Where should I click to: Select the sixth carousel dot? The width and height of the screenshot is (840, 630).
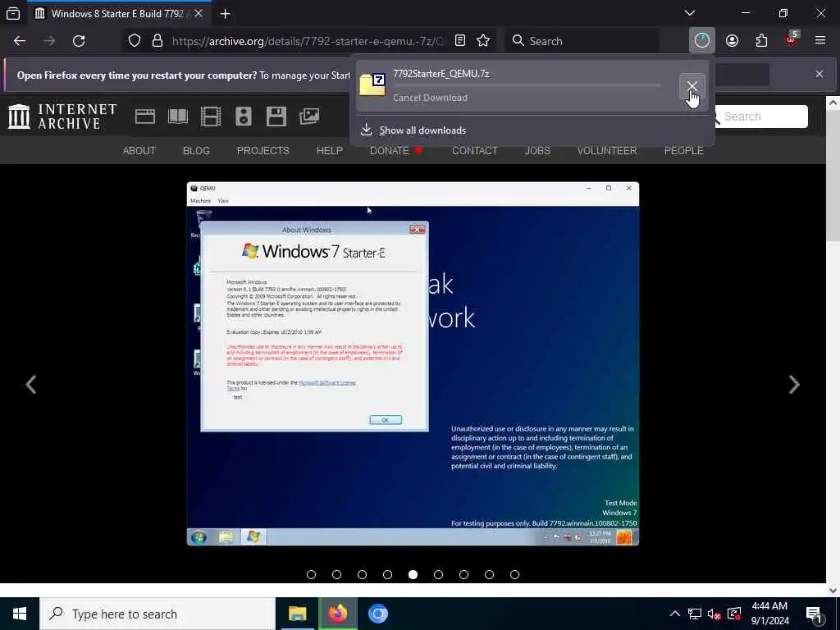click(x=438, y=574)
